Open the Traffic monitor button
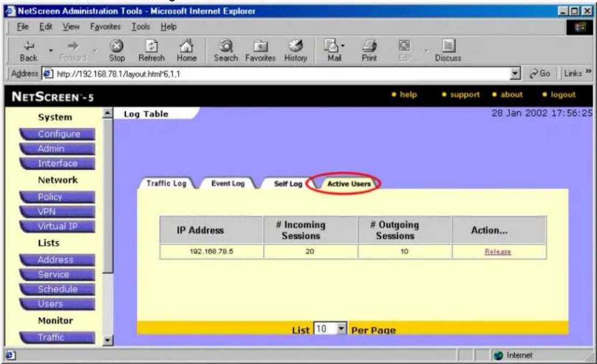This screenshot has height=364, width=597. [x=57, y=337]
